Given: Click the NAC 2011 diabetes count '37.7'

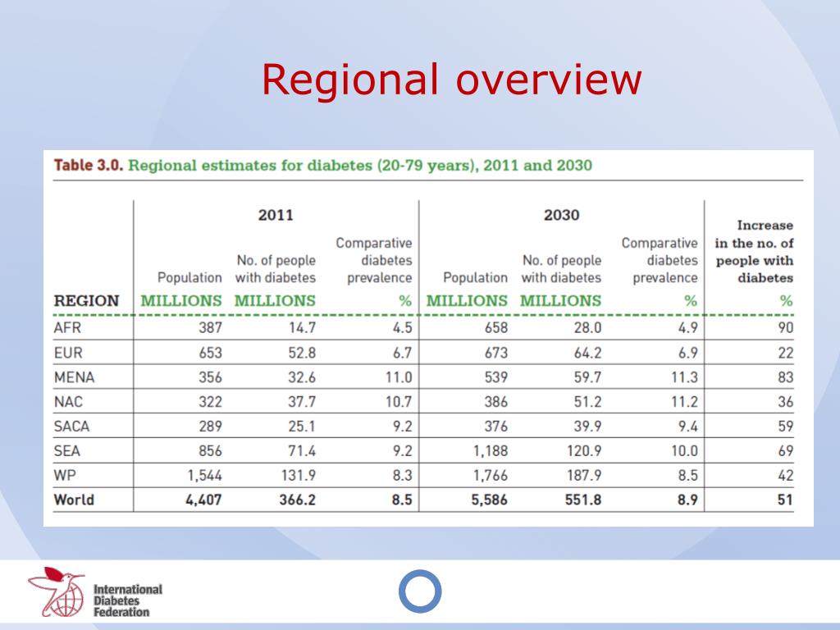Looking at the screenshot, I should coord(302,402).
